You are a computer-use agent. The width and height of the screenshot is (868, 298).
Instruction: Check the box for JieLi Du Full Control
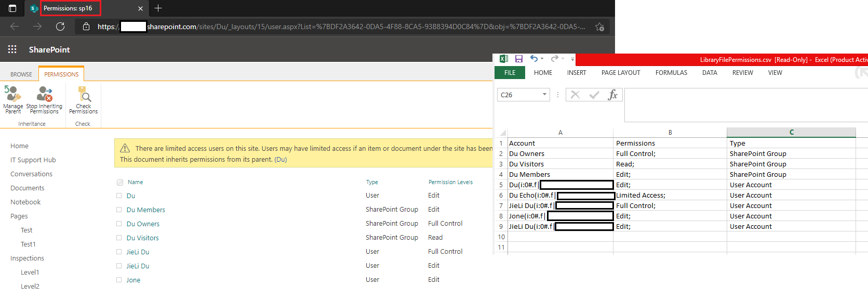[119, 252]
